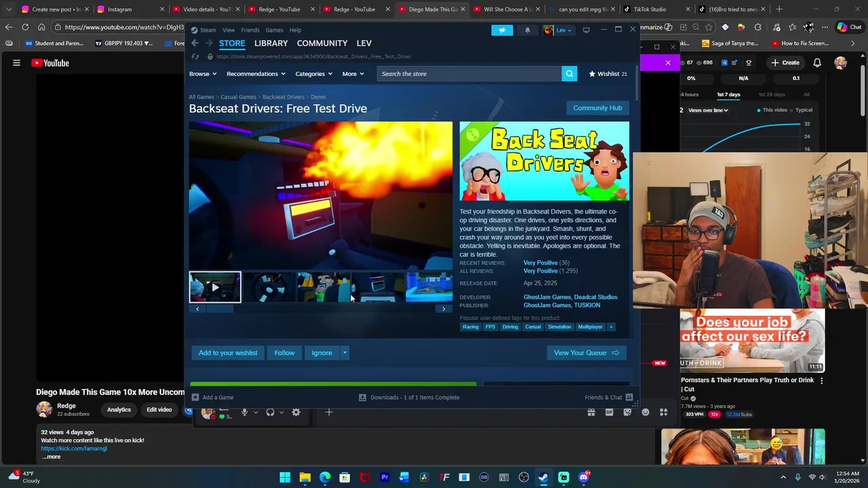868x488 pixels.
Task: Toggle Discord microphone mute
Action: [245, 412]
